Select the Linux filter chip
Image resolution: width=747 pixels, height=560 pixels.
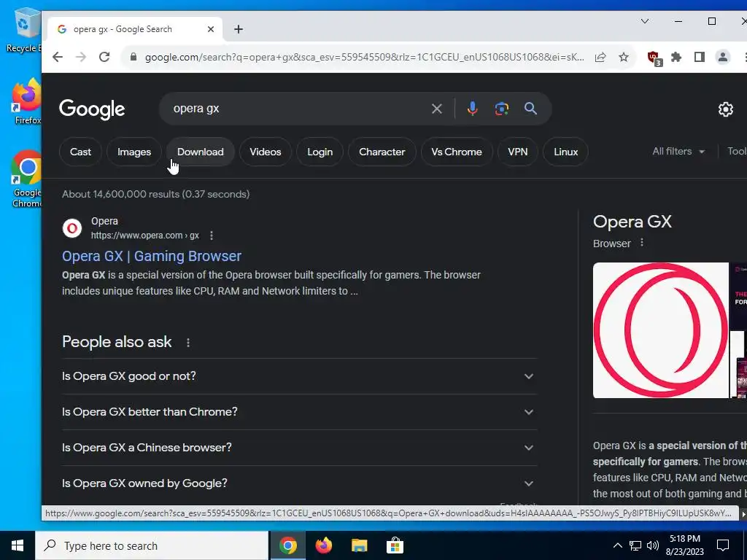pos(565,152)
